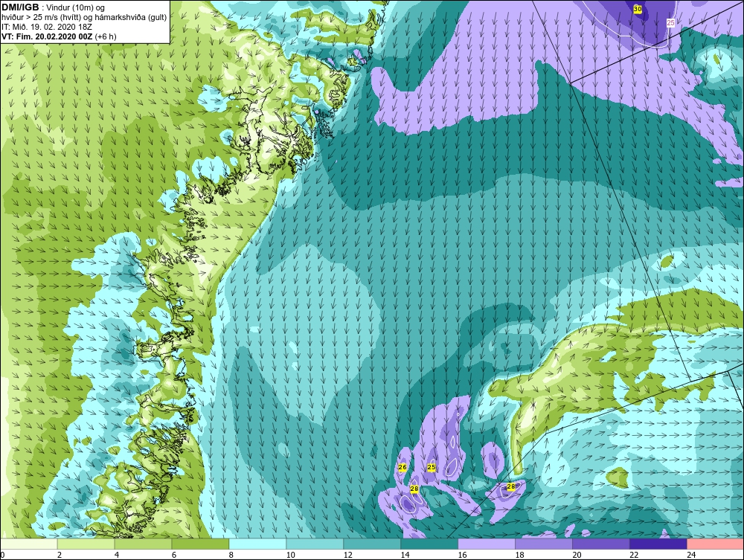
Task: Click the 16 value on the wind scale
Action: (462, 555)
